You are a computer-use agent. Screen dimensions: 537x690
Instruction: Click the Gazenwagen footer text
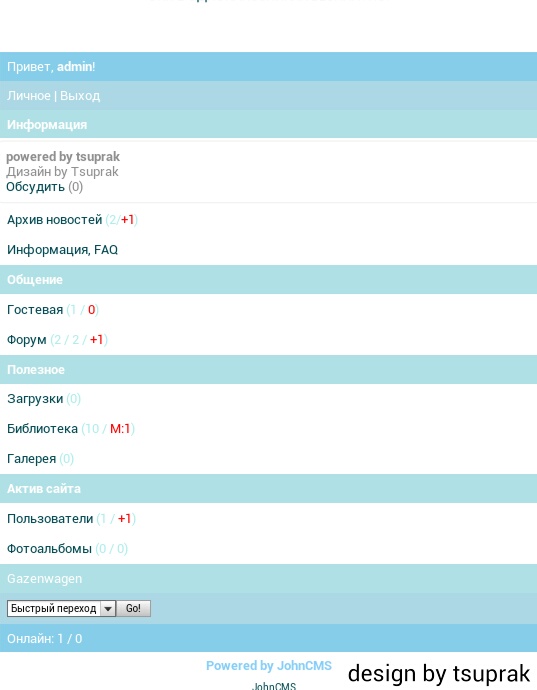pyautogui.click(x=44, y=579)
